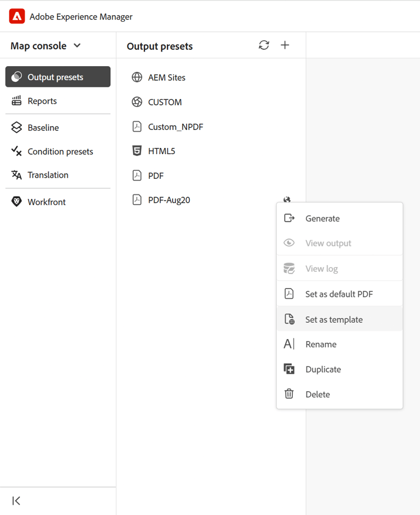The image size is (420, 515).
Task: Click the Condition presets check-cross icon
Action: 16,151
